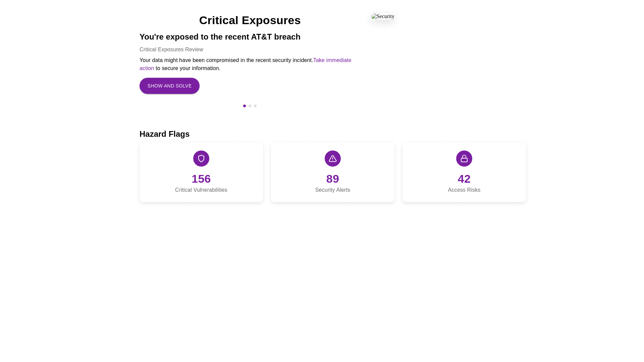Click the number 89 on Security Alerts

point(332,179)
